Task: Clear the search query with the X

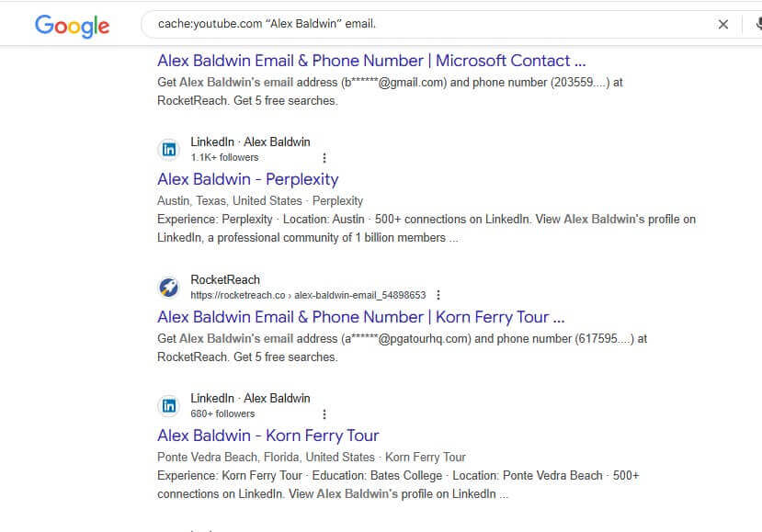Action: click(x=722, y=24)
